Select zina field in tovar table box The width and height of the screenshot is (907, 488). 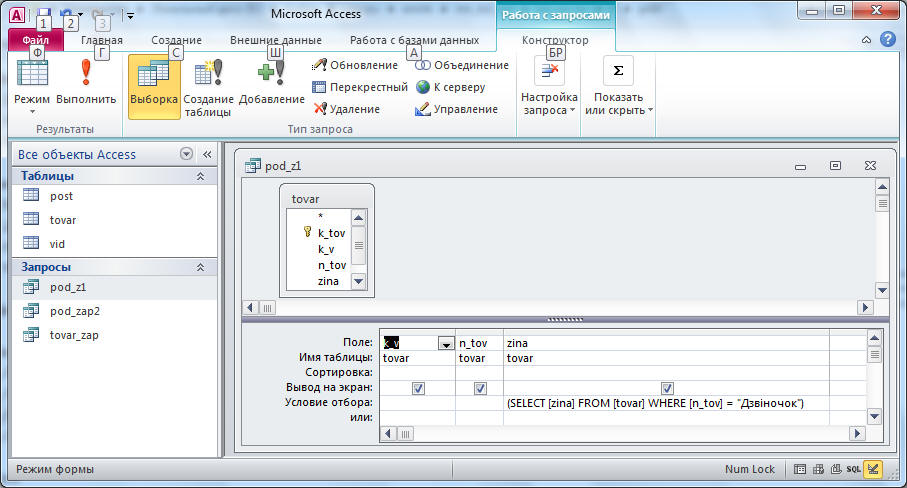coord(328,281)
